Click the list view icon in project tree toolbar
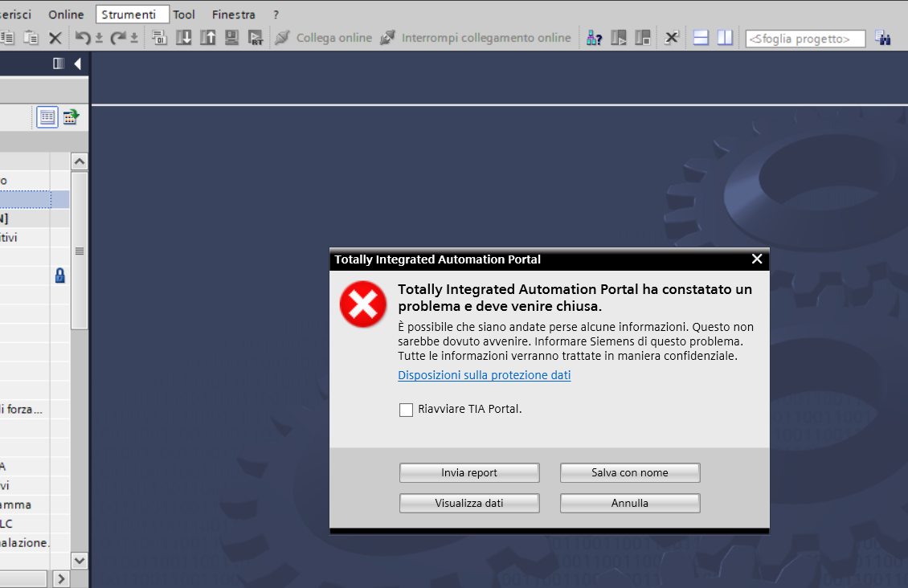Screen dimensions: 908x588 pyautogui.click(x=47, y=117)
